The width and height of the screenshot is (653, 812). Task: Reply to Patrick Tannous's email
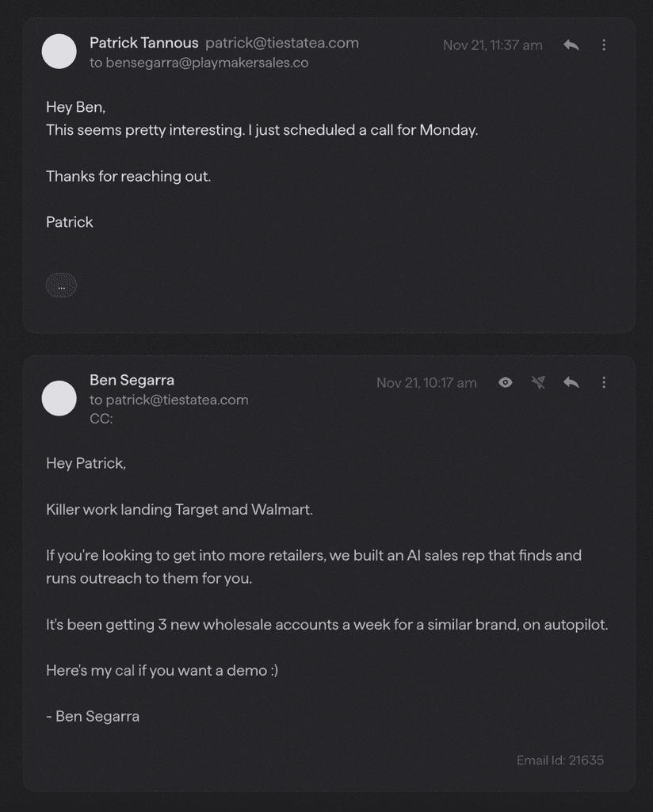pos(571,45)
